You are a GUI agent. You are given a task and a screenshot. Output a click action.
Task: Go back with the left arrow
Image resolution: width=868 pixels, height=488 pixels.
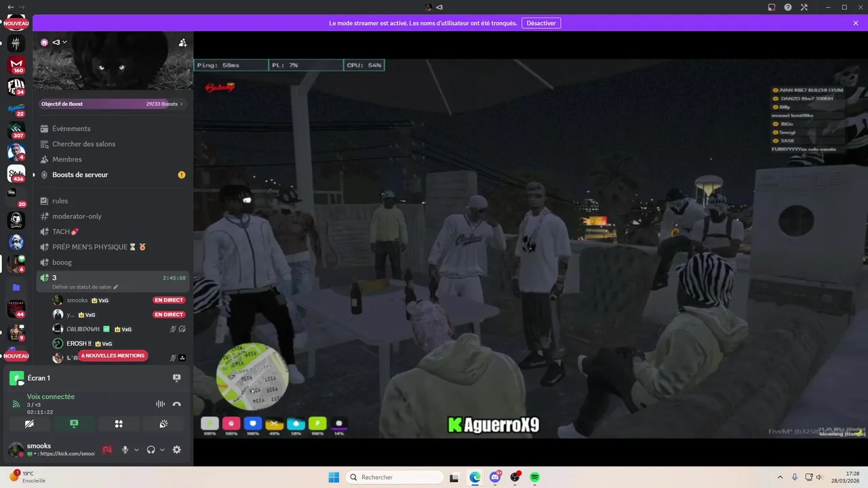pyautogui.click(x=10, y=7)
